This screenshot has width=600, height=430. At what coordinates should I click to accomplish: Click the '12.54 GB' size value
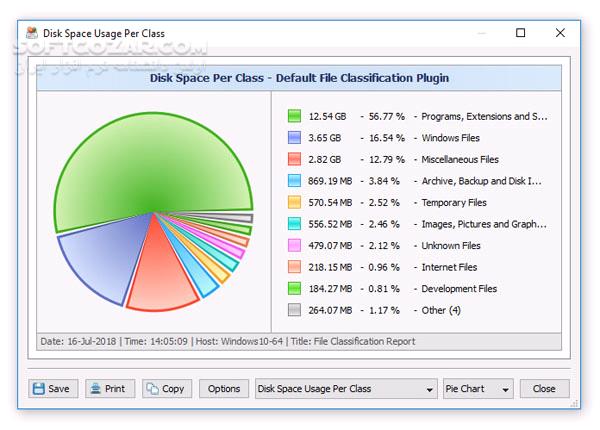[327, 116]
